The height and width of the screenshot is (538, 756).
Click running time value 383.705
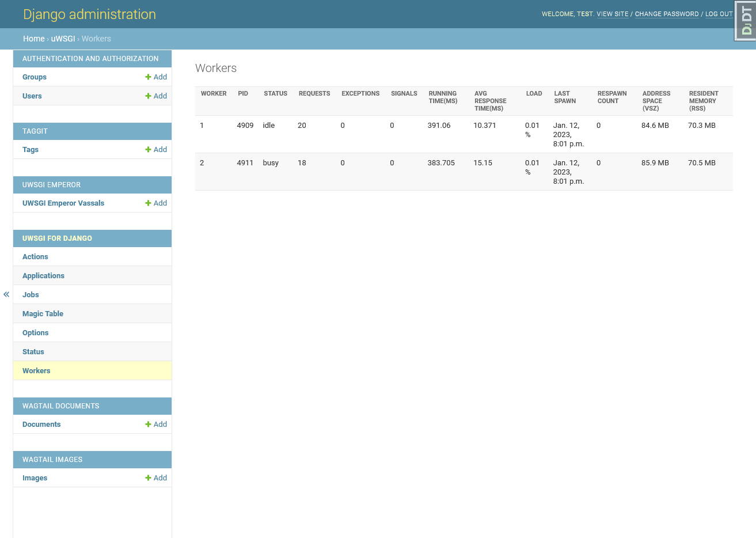441,163
